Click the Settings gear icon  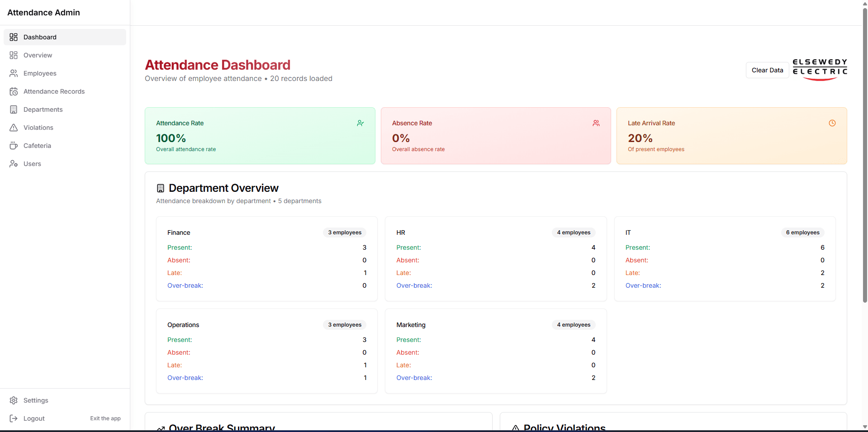[14, 400]
